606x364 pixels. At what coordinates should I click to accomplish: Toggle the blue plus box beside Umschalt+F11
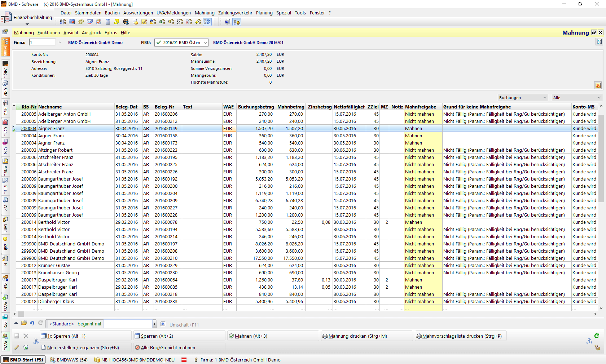tap(163, 324)
